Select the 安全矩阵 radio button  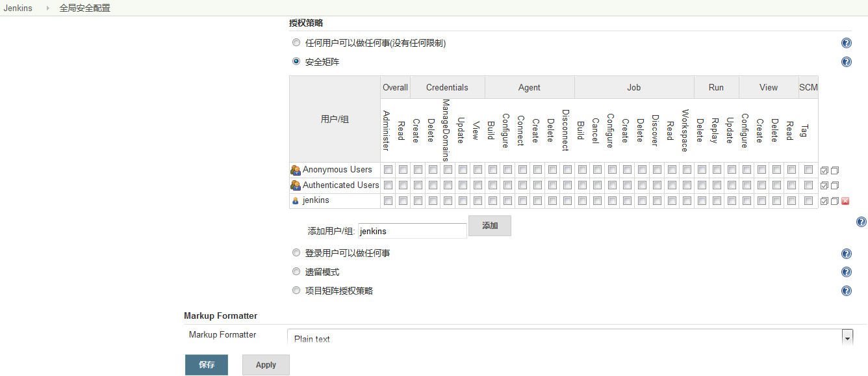(x=296, y=62)
